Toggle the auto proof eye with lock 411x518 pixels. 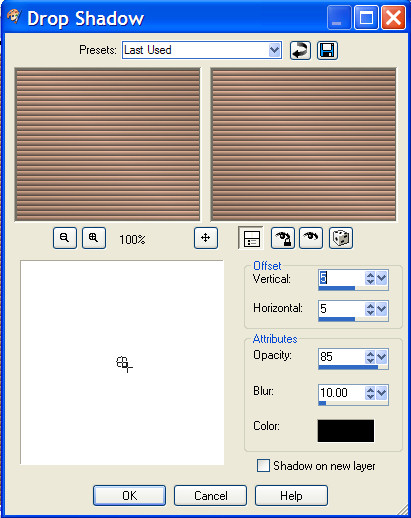click(x=283, y=238)
